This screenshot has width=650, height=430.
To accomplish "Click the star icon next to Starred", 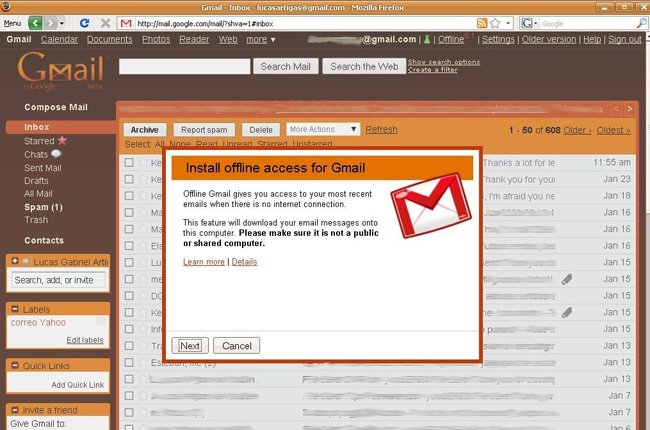I will (x=62, y=140).
